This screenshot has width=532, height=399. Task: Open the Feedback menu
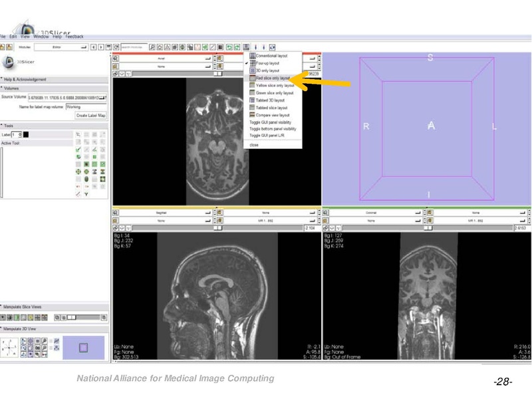74,37
